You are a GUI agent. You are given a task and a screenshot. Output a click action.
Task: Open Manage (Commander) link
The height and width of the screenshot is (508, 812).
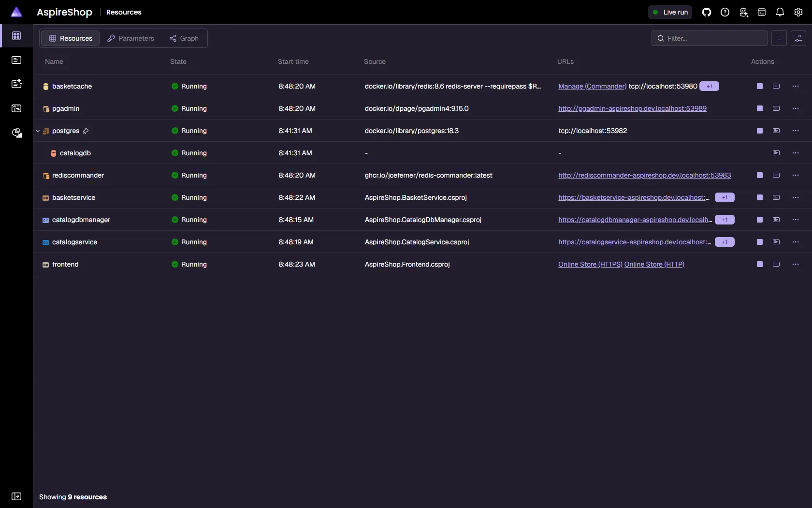click(x=592, y=86)
